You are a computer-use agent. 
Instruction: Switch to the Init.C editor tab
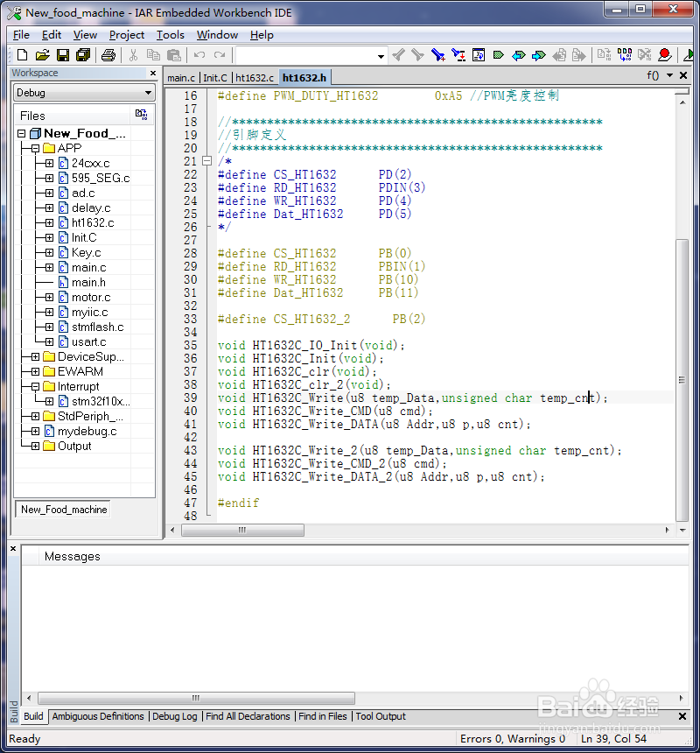coord(215,78)
